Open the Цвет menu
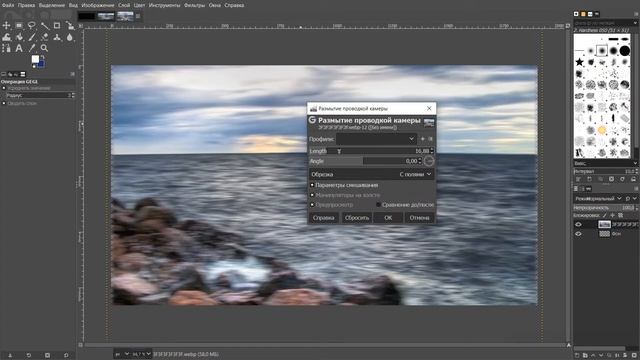The image size is (640, 360). pos(139,5)
